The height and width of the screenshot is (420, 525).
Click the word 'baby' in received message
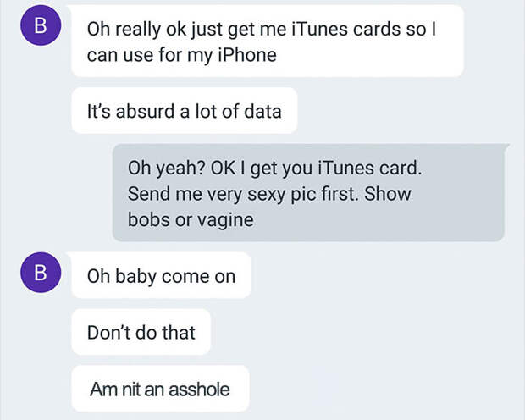tap(136, 277)
